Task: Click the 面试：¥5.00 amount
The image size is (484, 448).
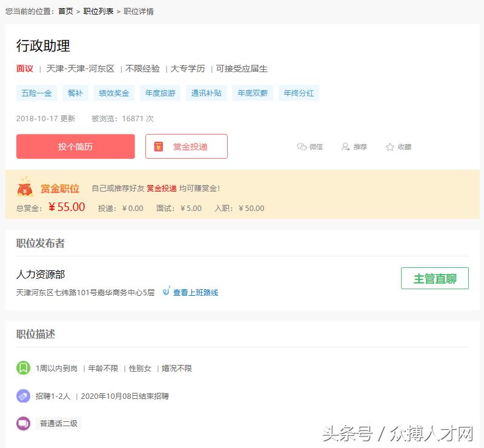Action: pos(179,209)
